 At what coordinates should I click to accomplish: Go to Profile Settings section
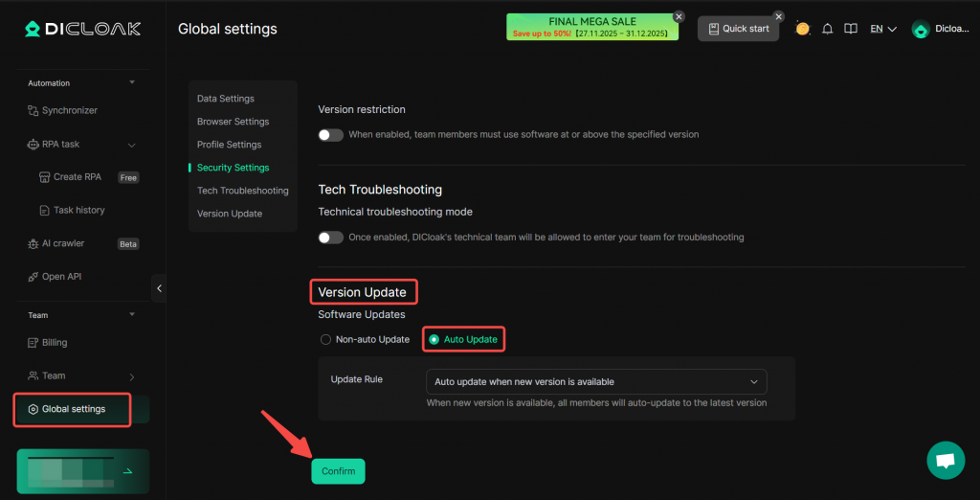point(229,145)
